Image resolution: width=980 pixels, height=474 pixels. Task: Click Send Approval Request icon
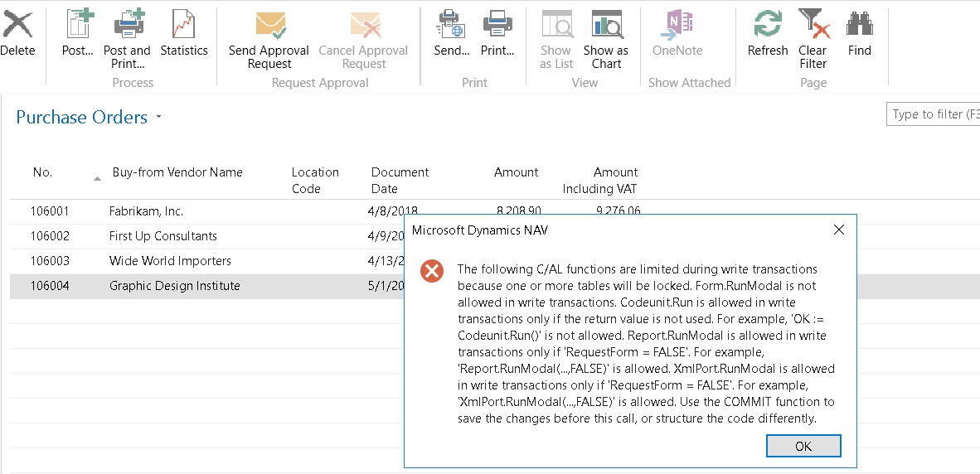270,26
